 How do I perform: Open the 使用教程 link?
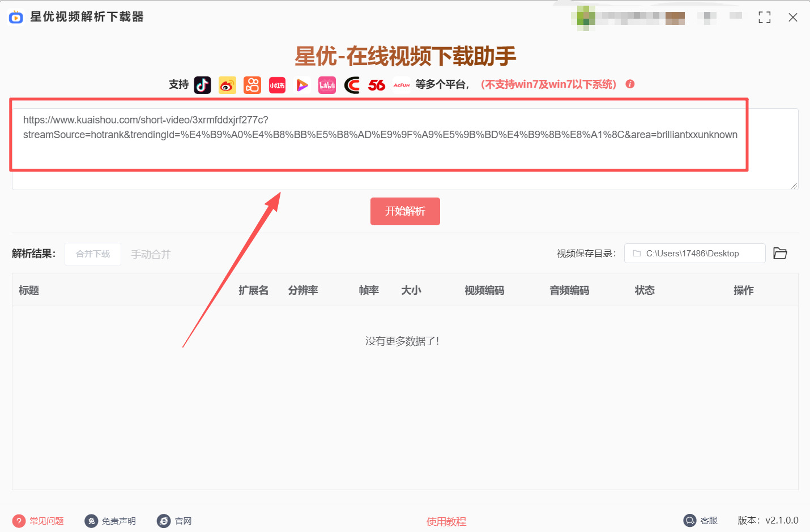tap(446, 521)
